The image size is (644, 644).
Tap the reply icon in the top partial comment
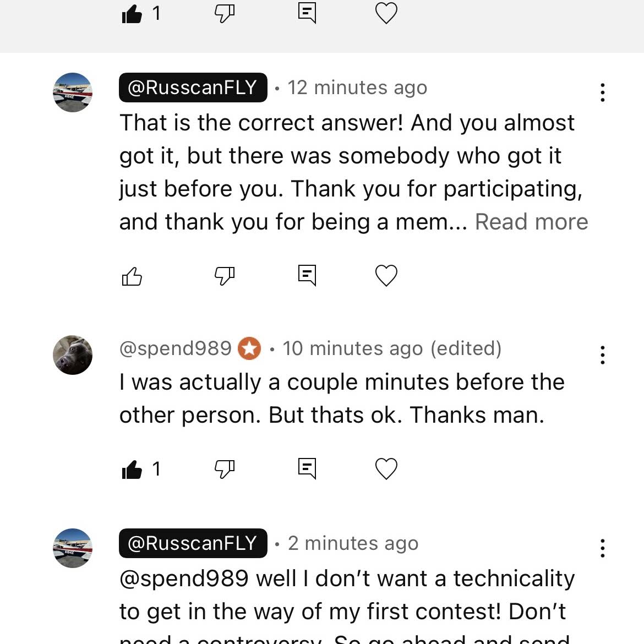tap(307, 13)
